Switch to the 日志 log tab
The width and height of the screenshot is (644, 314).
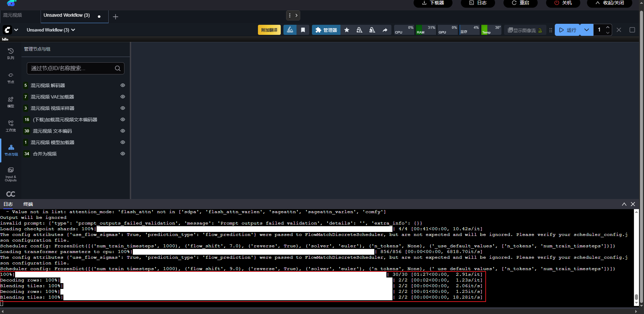click(x=8, y=204)
